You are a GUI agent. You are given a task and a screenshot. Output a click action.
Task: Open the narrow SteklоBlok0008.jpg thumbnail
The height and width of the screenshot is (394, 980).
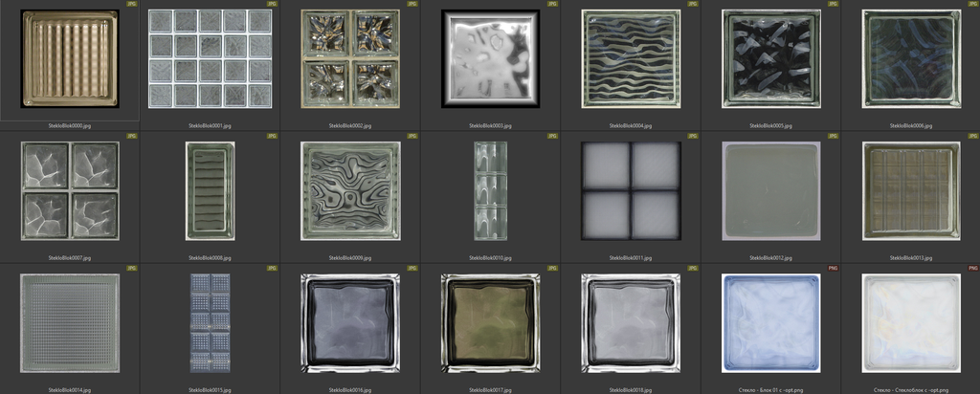[210, 191]
